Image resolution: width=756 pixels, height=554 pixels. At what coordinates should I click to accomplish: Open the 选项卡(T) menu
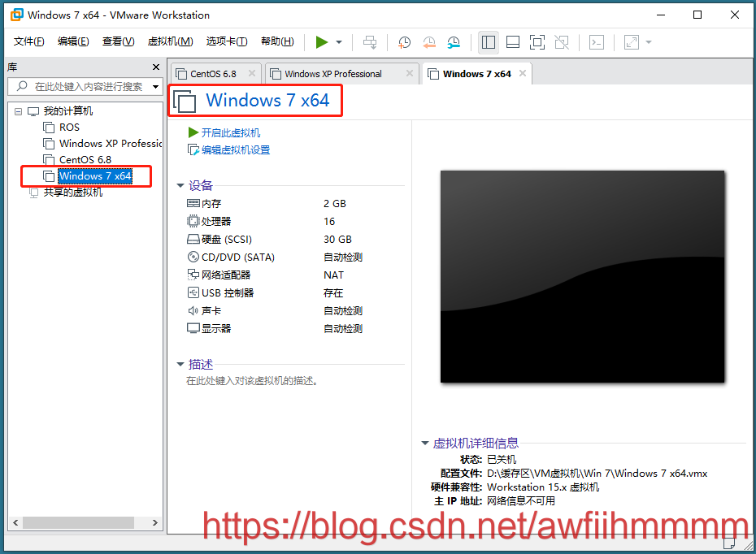[x=227, y=41]
